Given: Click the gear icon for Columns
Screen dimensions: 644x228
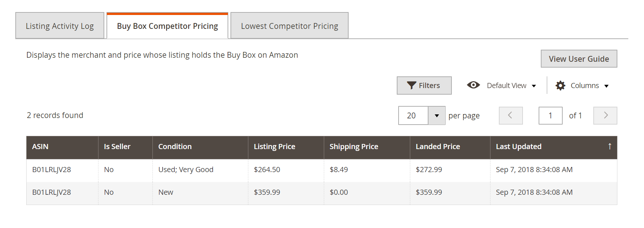Looking at the screenshot, I should point(560,85).
